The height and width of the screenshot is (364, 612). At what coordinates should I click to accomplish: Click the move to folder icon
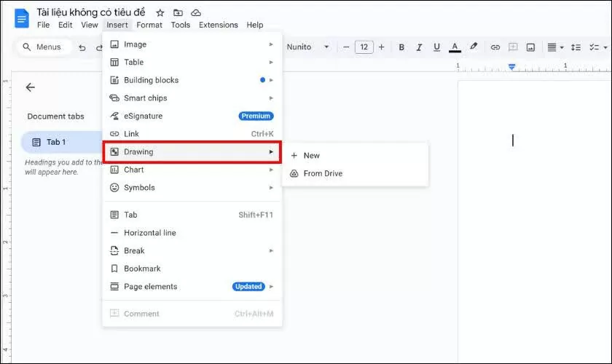pyautogui.click(x=178, y=12)
